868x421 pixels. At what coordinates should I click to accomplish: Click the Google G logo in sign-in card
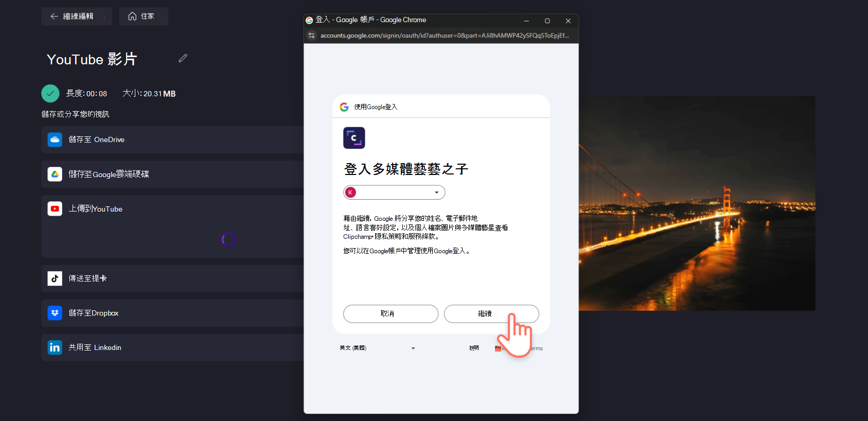click(344, 107)
